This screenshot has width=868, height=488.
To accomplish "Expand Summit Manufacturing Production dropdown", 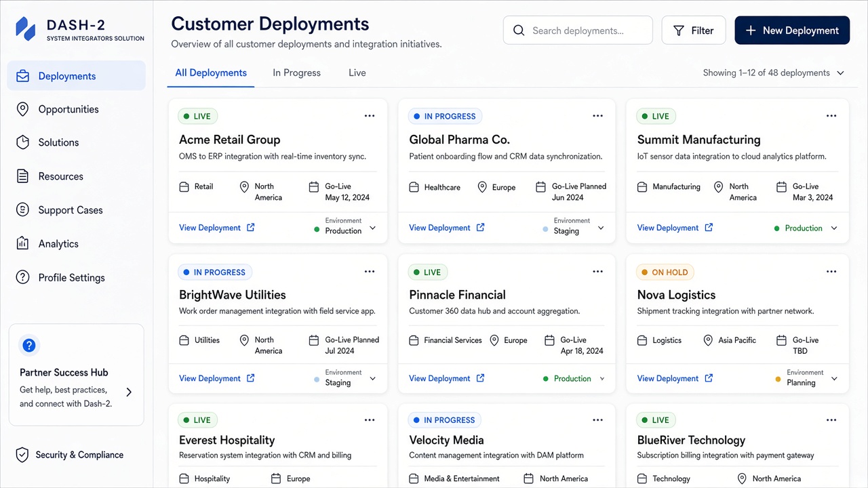I will tap(834, 228).
